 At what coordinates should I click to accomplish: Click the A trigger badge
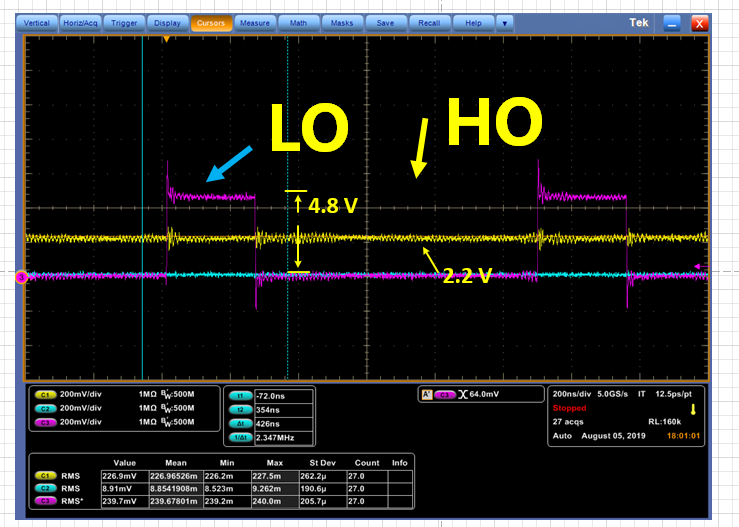427,395
